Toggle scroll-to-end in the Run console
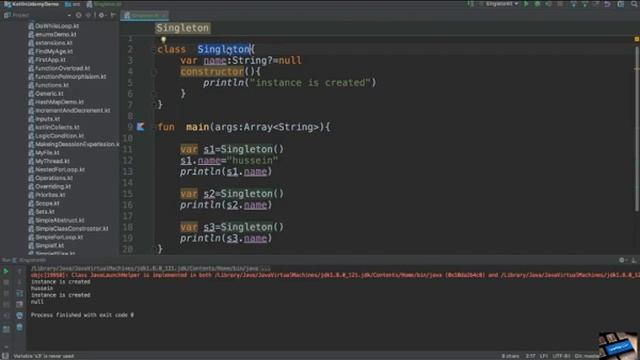640x360 pixels. tap(19, 304)
